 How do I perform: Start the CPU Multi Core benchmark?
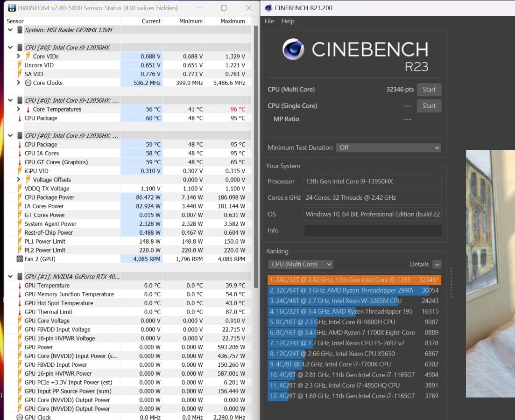click(429, 89)
